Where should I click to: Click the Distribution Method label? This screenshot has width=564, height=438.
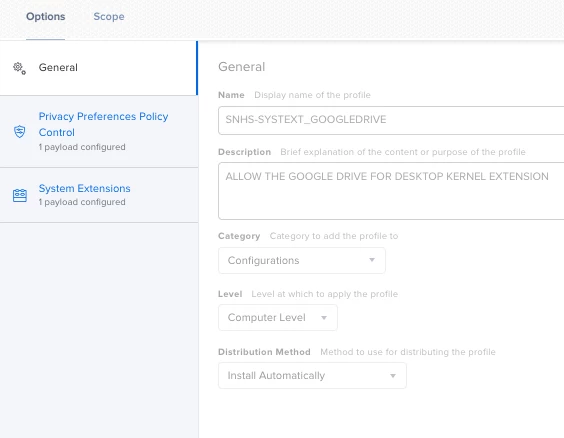click(264, 352)
